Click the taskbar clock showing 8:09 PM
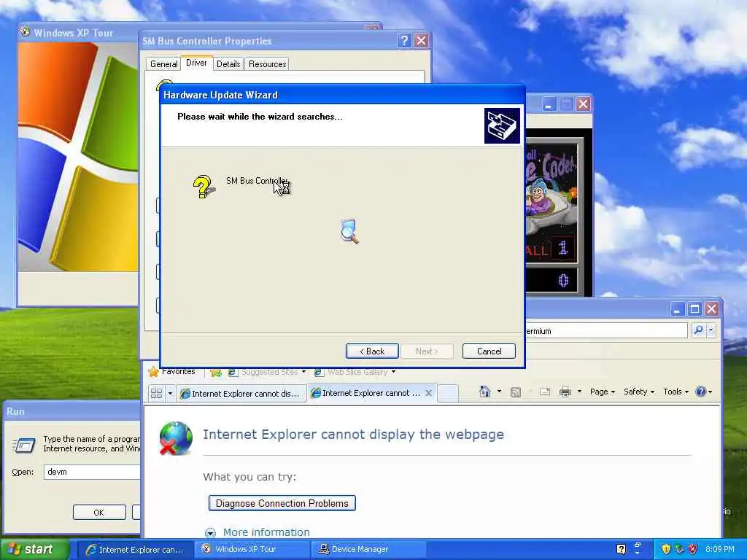 click(x=720, y=550)
